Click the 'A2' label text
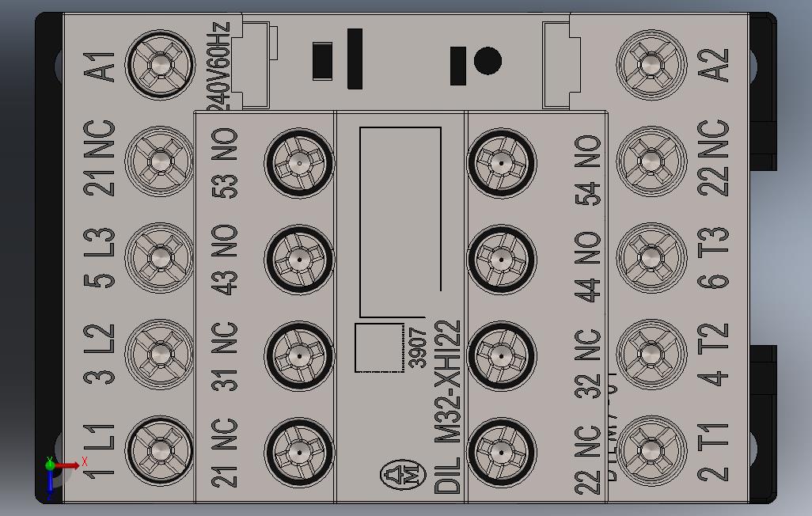Image resolution: width=812 pixels, height=516 pixels. point(713,65)
